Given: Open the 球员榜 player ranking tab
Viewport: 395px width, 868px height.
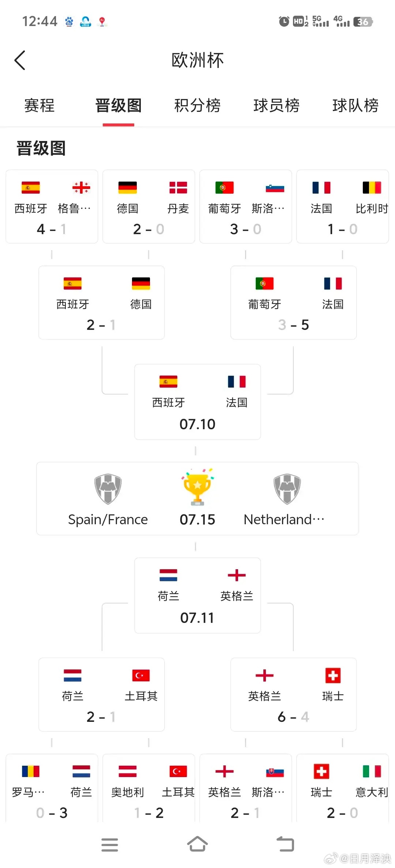Looking at the screenshot, I should (x=276, y=106).
